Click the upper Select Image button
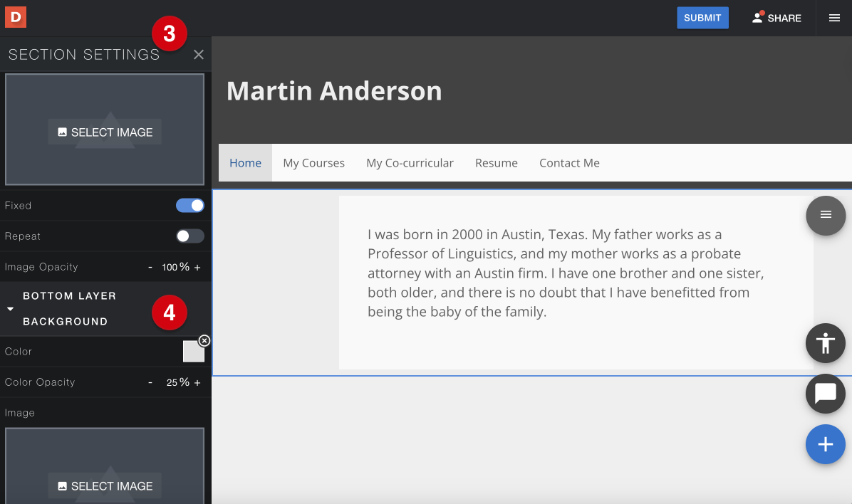This screenshot has width=852, height=504. coord(105,132)
